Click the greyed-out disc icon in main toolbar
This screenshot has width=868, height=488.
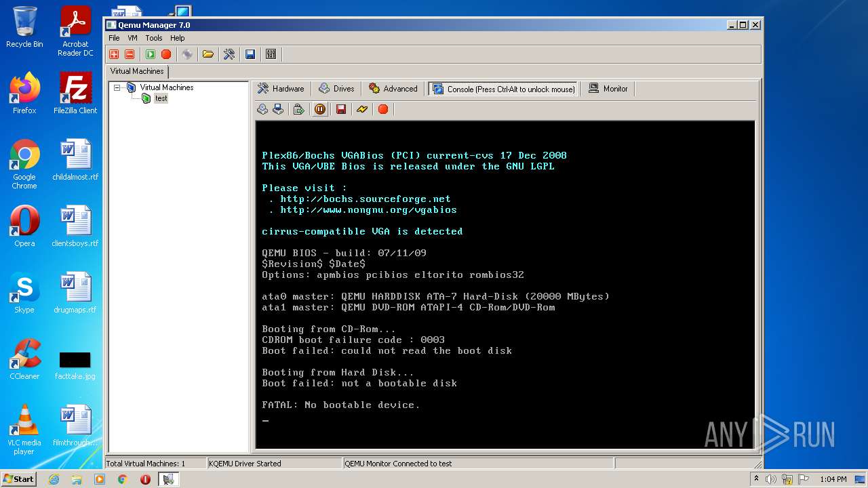tap(187, 54)
